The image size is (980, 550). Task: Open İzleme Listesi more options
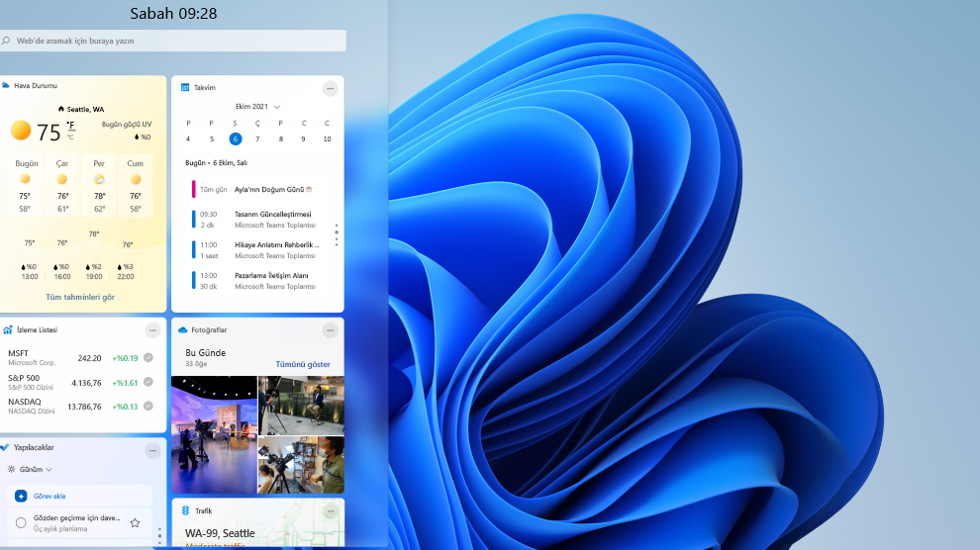tap(152, 330)
